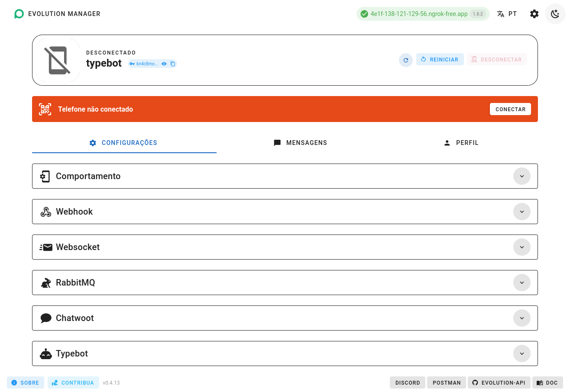Click the Webhook icon
Image resolution: width=570 pixels, height=392 pixels.
(x=45, y=212)
